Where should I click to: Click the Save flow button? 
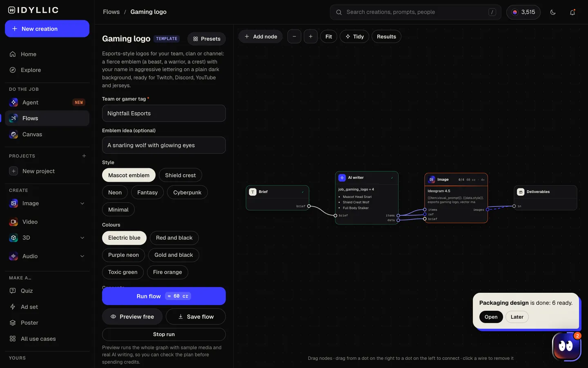coord(196,316)
